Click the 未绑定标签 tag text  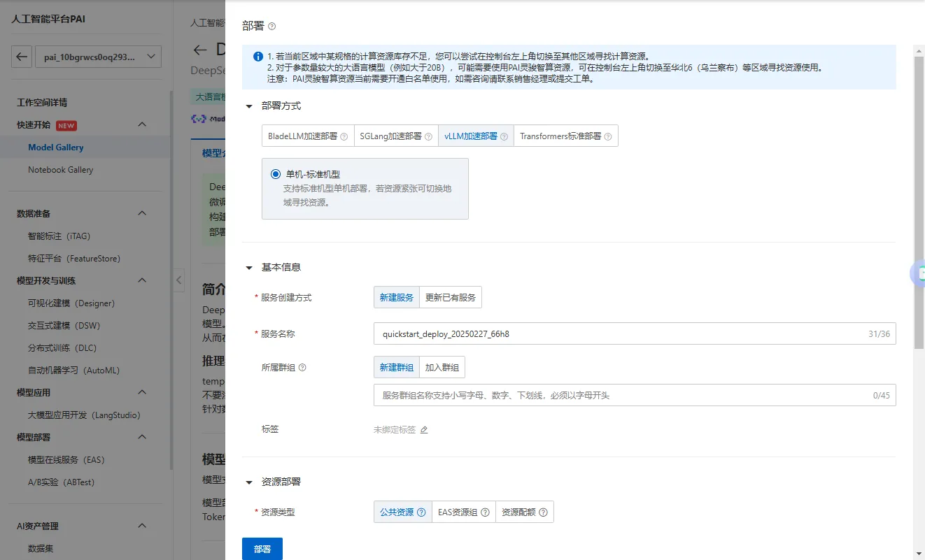click(x=395, y=430)
